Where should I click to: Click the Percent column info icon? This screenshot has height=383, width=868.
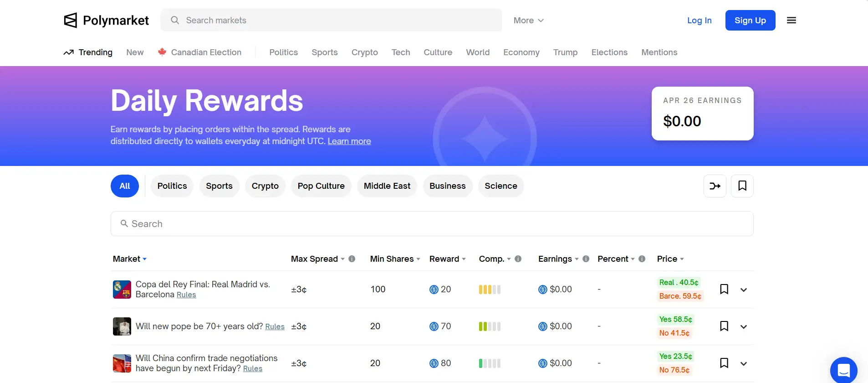pos(642,259)
